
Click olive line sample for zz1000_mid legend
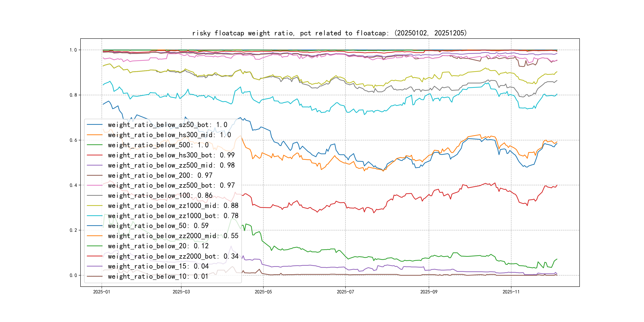tap(94, 206)
